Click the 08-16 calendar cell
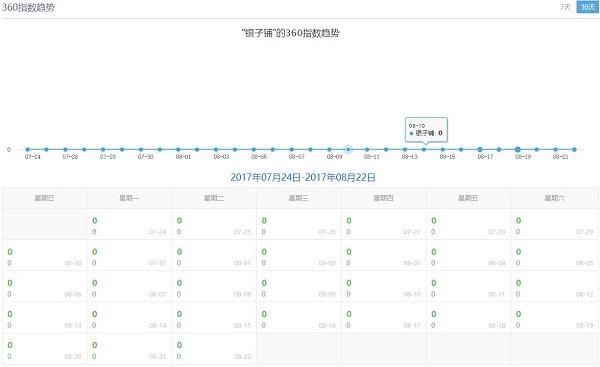Image resolution: width=600 pixels, height=367 pixels. [x=299, y=318]
